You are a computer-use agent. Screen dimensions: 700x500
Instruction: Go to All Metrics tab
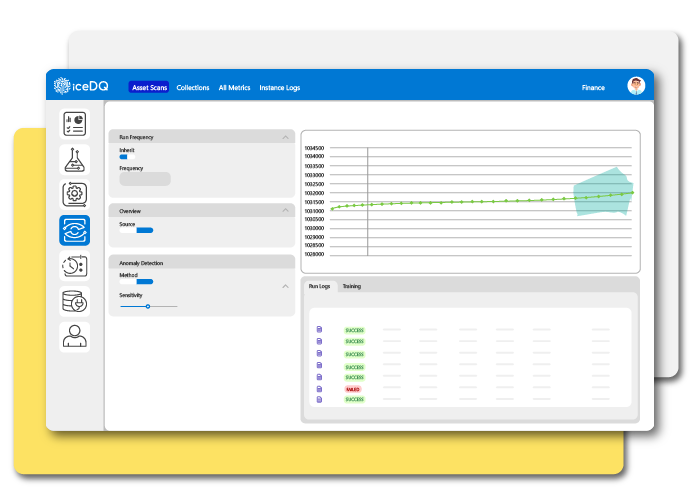point(234,88)
